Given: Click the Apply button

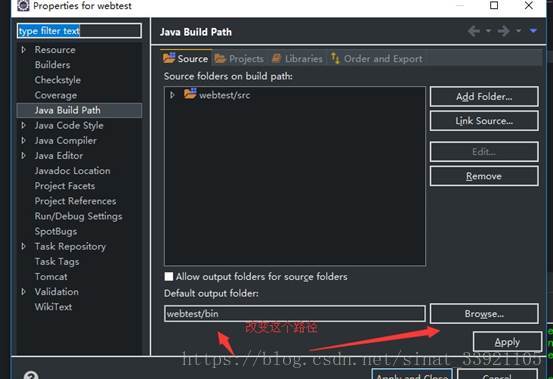Looking at the screenshot, I should pos(507,342).
